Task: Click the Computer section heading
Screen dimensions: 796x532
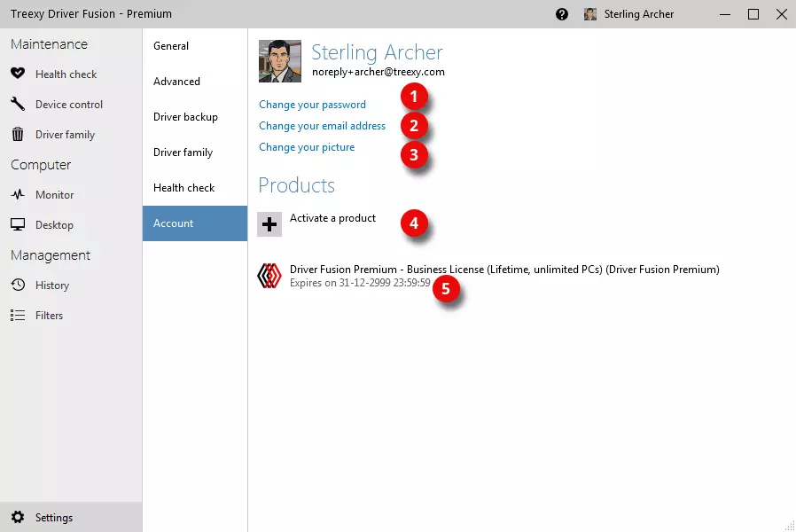Action: [x=41, y=165]
